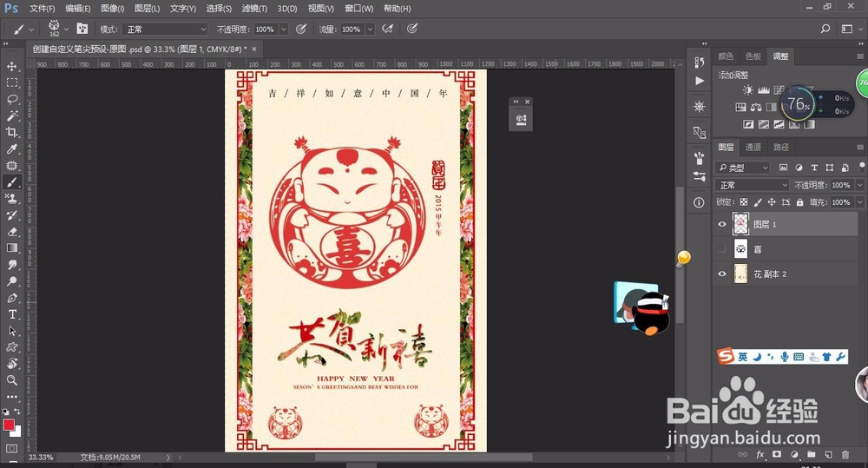
Task: Hide the 花 副本 2 layer
Action: (722, 274)
